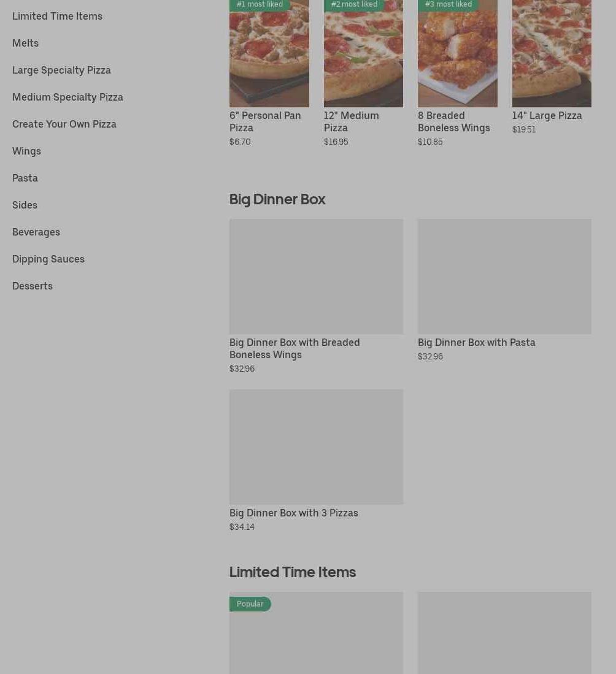Open the Sides category
This screenshot has height=674, width=616.
click(x=25, y=205)
